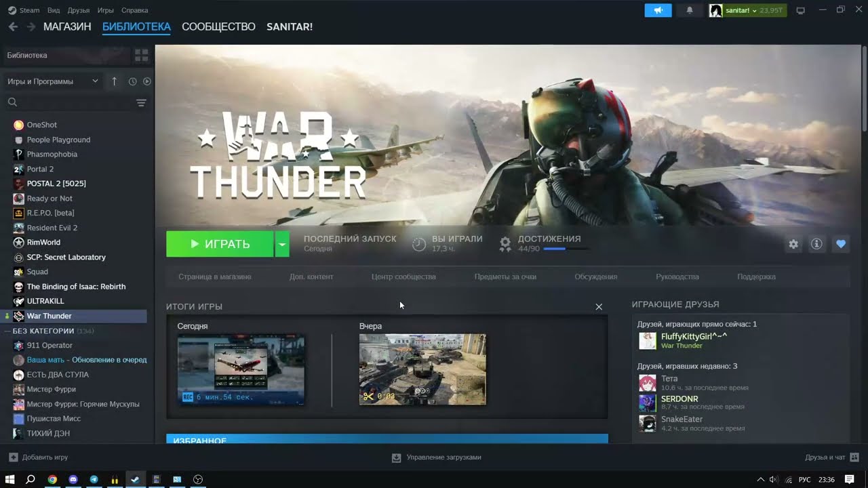Open Обсуждения link

(x=595, y=277)
